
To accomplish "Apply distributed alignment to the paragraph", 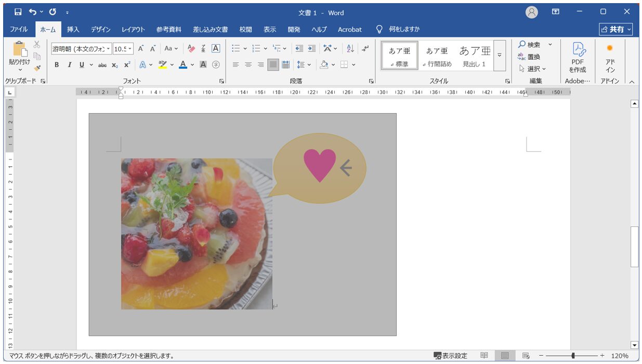I will pyautogui.click(x=285, y=65).
